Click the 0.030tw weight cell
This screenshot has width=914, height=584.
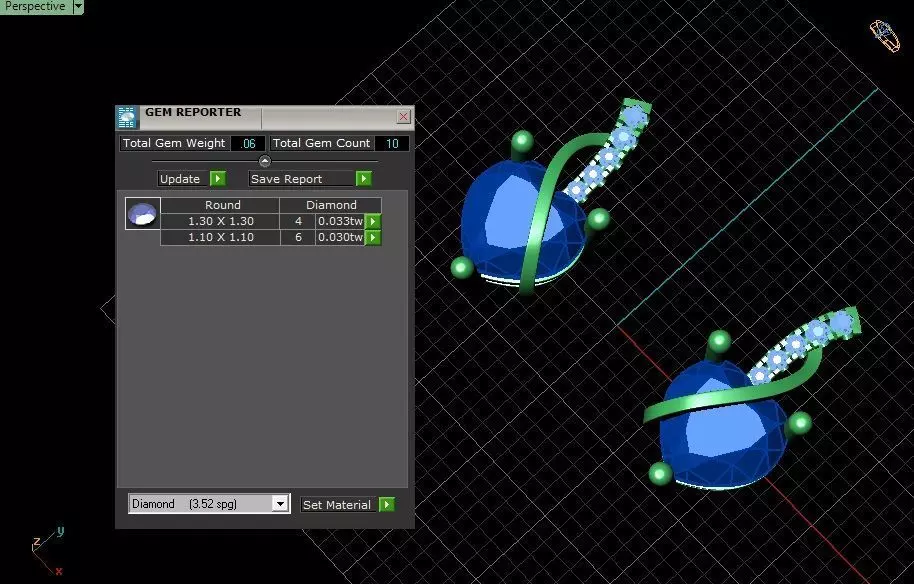340,237
